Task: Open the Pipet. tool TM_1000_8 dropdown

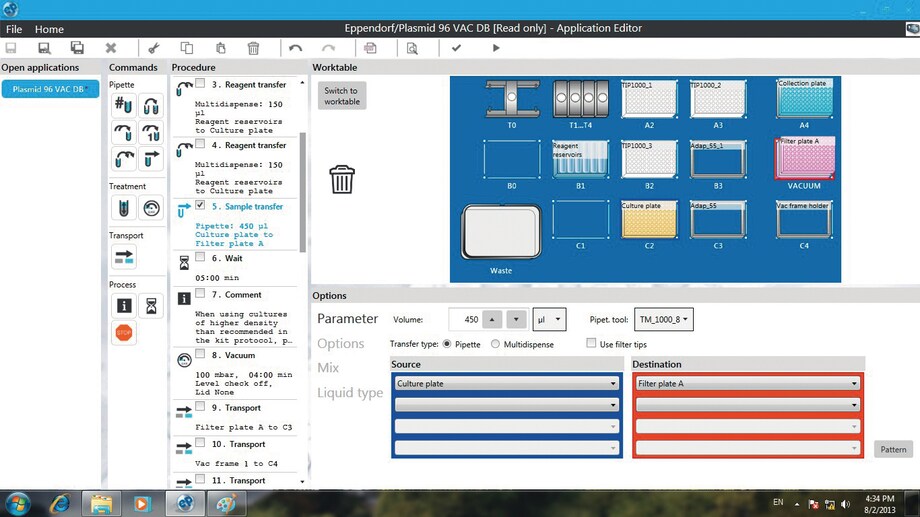Action: [x=664, y=319]
